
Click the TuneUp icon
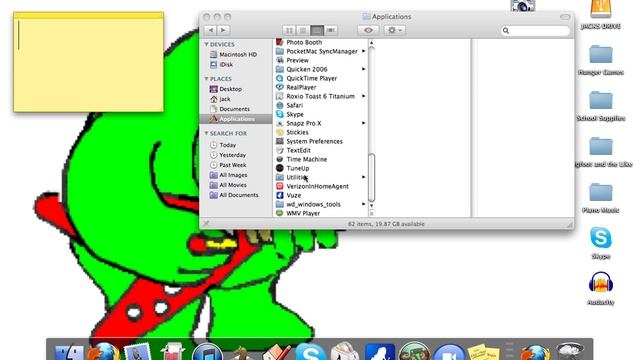(x=280, y=168)
